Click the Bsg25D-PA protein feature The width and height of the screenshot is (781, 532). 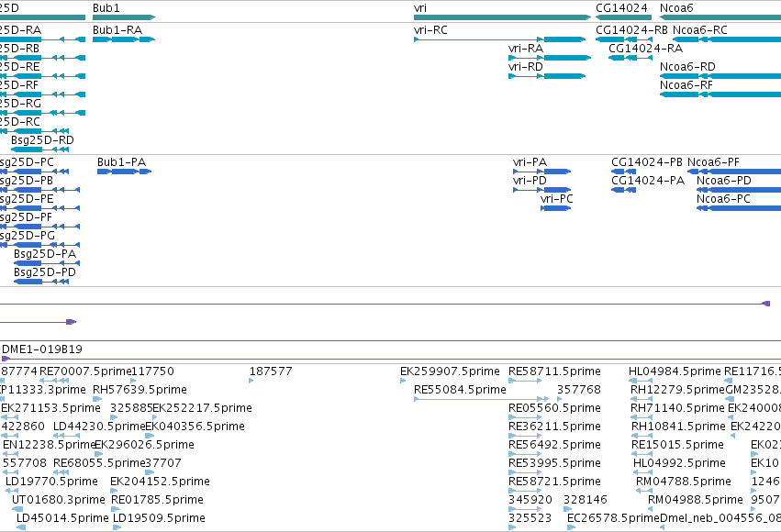(x=47, y=263)
